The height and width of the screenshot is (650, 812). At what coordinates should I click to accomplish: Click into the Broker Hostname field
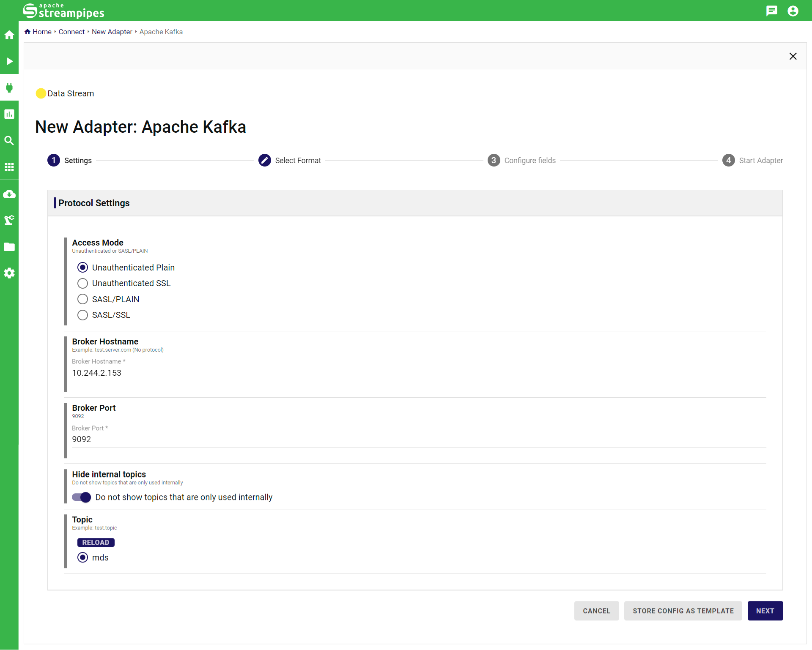tap(419, 373)
